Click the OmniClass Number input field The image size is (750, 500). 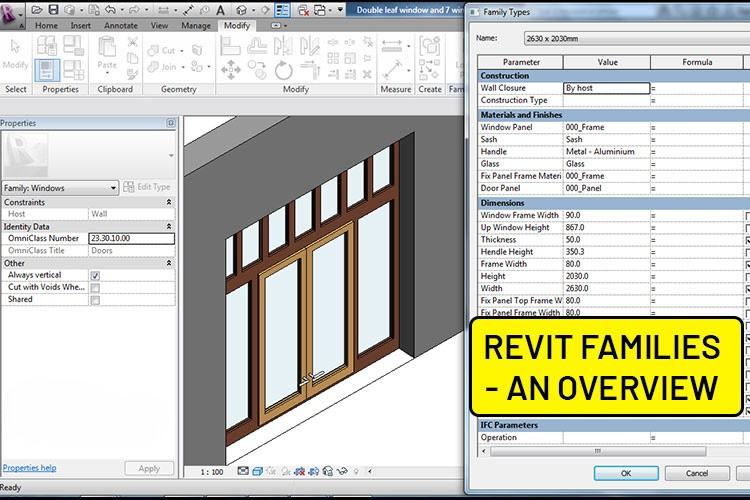pos(132,238)
